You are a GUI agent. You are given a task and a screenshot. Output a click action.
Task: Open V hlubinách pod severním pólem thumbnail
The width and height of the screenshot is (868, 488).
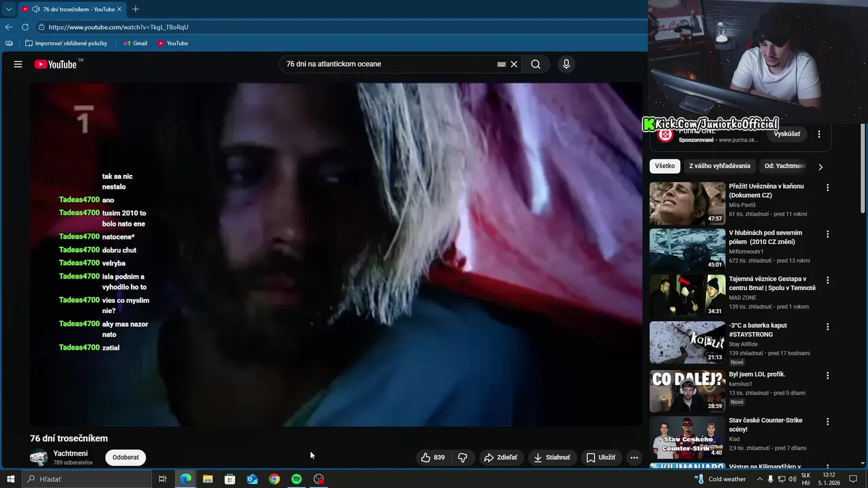pos(688,249)
